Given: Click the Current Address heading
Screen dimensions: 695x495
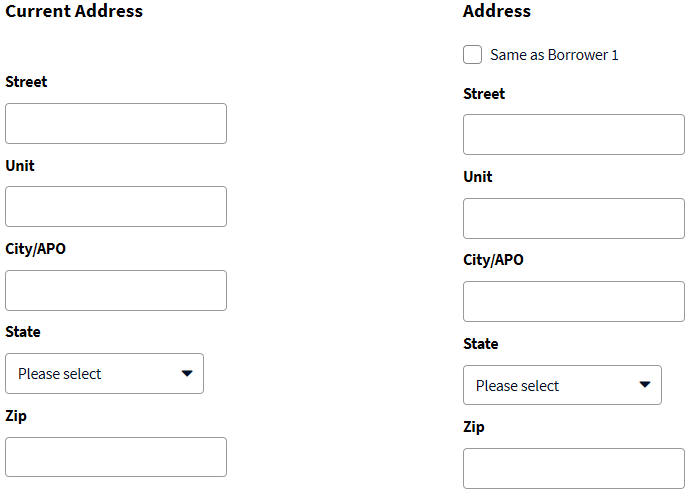Looking at the screenshot, I should pyautogui.click(x=74, y=12).
